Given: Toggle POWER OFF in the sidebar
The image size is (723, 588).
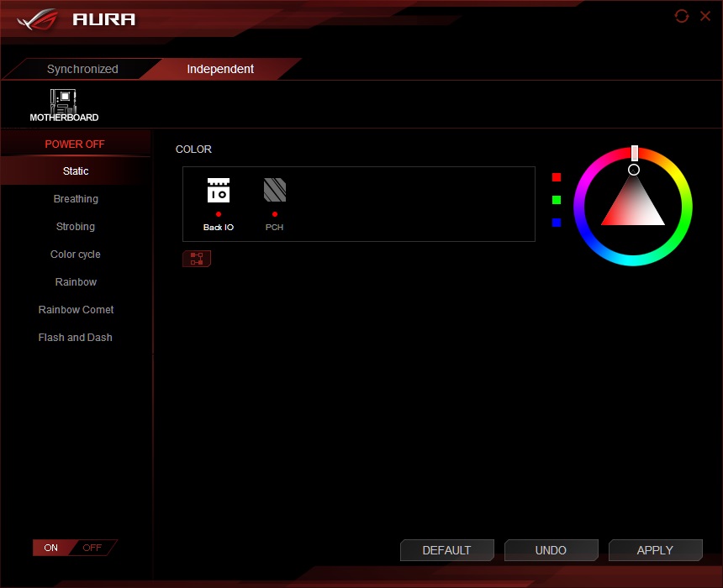Looking at the screenshot, I should pyautogui.click(x=76, y=144).
